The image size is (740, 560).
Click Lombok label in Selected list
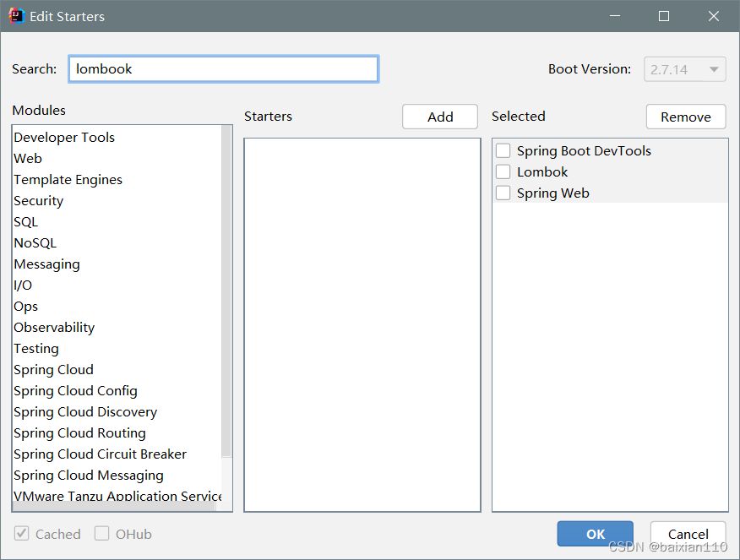pos(542,171)
